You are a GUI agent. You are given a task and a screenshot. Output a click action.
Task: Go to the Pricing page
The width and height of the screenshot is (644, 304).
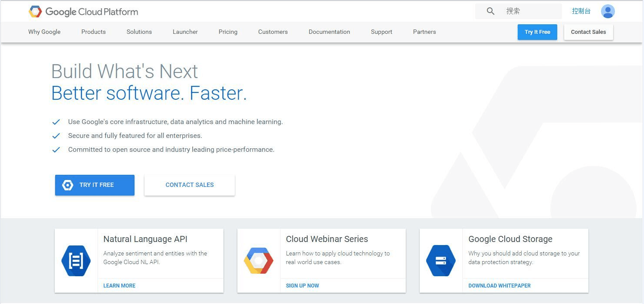point(228,32)
